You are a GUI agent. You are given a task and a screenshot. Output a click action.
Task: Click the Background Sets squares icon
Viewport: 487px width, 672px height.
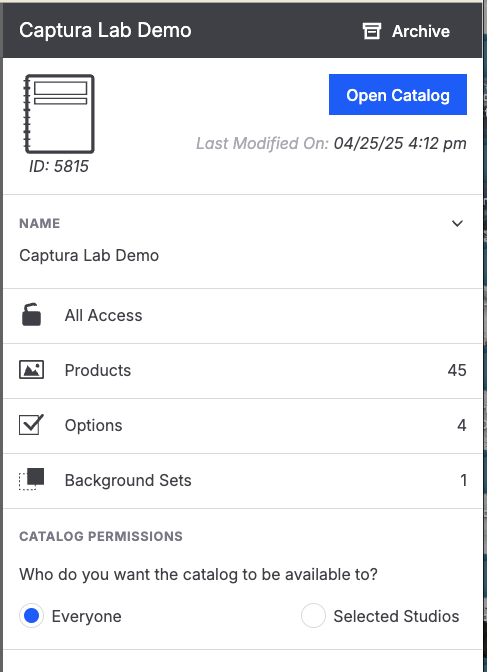(x=31, y=479)
